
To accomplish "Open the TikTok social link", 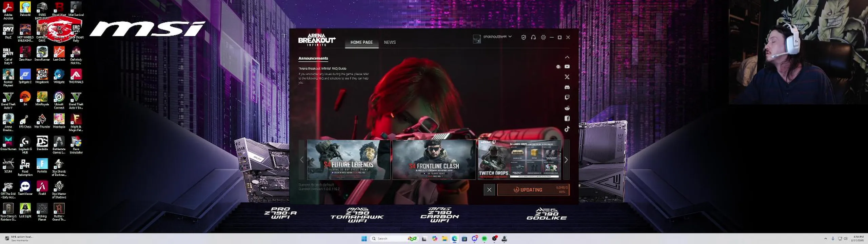I will pyautogui.click(x=567, y=129).
